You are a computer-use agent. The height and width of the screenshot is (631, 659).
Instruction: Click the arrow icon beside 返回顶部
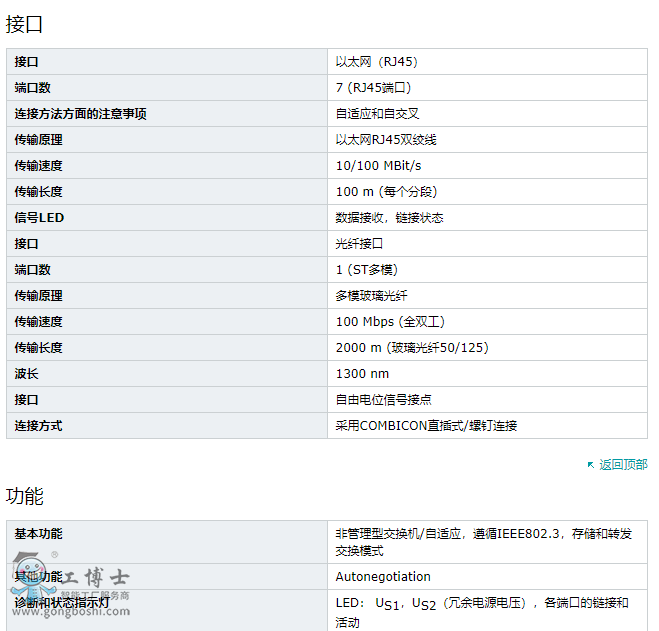coord(591,465)
